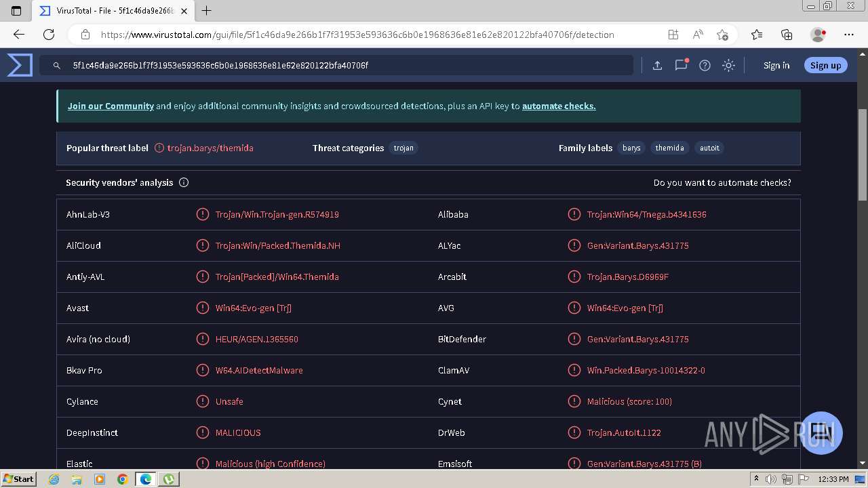The image size is (868, 488).
Task: Click Malicious (score: 100) Cynet result
Action: (630, 401)
